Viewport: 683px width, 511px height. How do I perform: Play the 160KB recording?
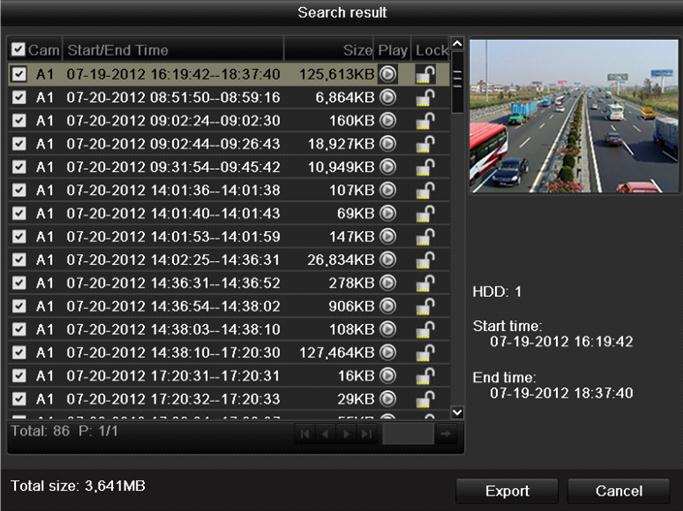388,120
